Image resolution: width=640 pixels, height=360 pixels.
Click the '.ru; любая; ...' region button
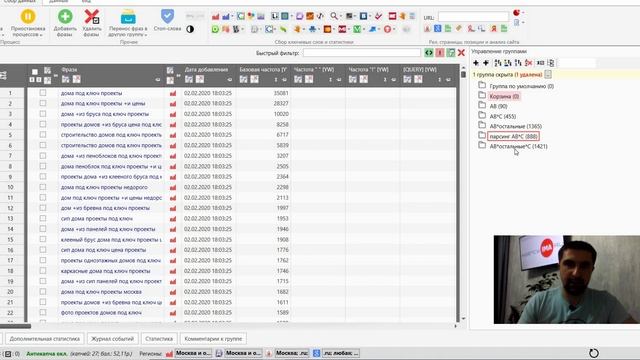tap(341, 353)
